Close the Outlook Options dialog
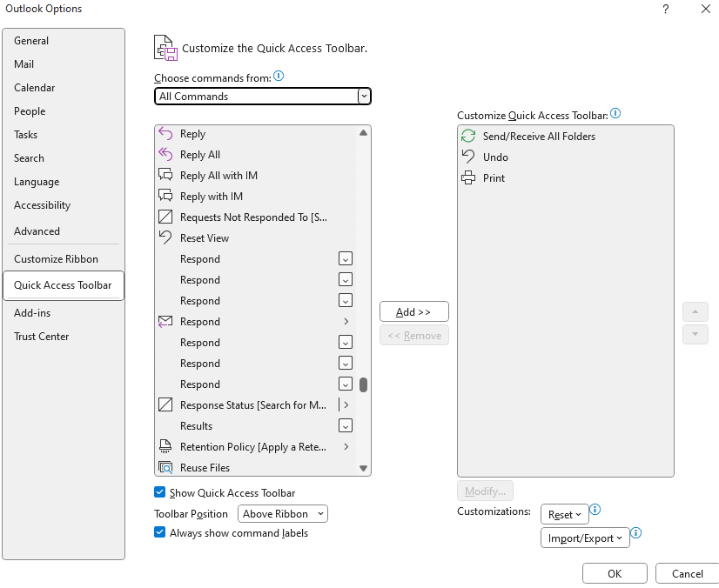719x588 pixels. pyautogui.click(x=706, y=9)
